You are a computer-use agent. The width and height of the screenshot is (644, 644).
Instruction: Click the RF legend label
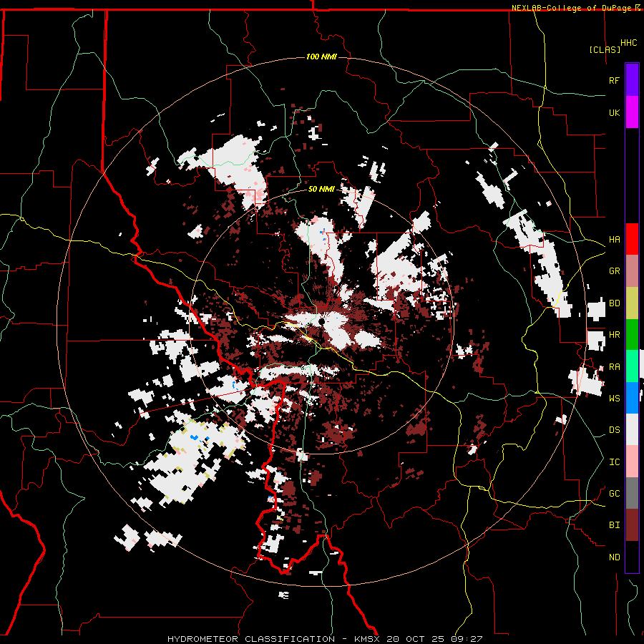[x=614, y=80]
